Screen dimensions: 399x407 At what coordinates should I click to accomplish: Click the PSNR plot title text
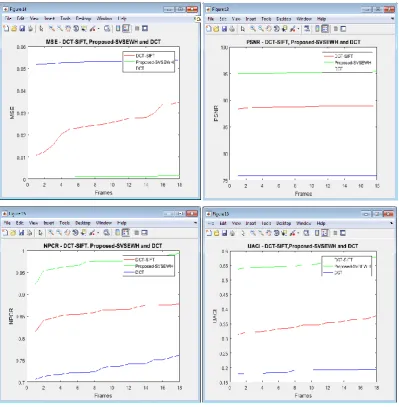pyautogui.click(x=303, y=42)
